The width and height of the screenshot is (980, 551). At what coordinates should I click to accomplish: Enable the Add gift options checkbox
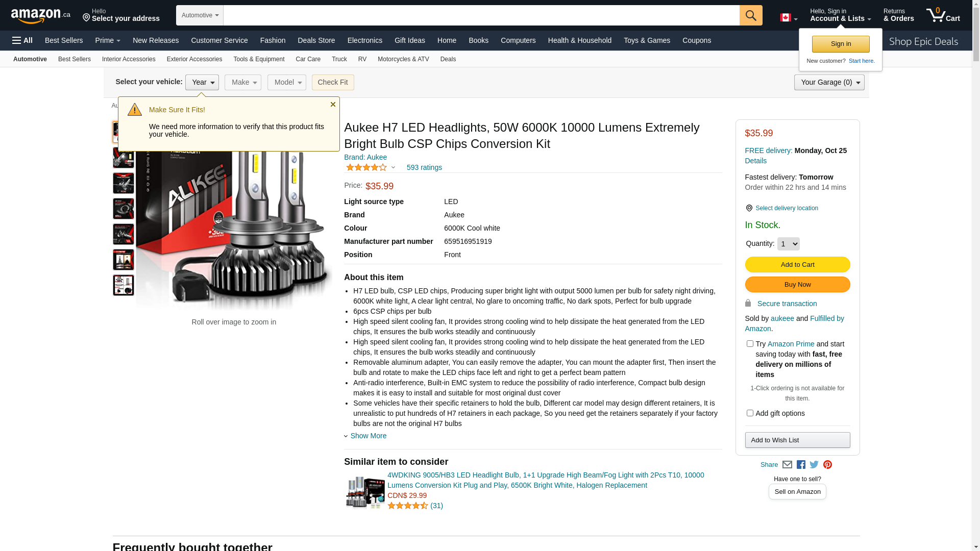coord(750,413)
